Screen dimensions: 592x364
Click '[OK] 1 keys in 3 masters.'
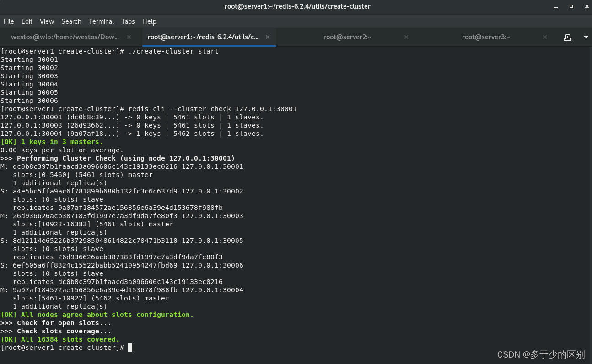tap(52, 142)
